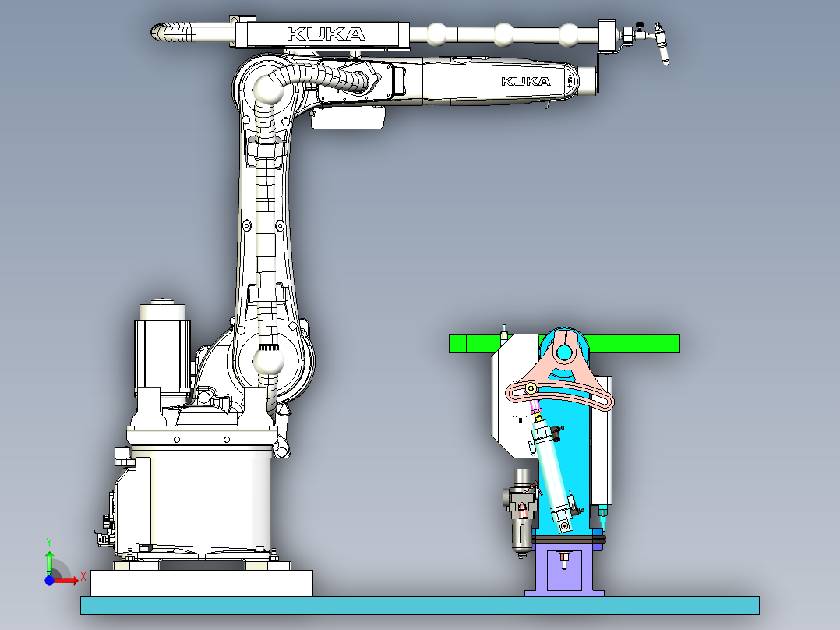This screenshot has height=630, width=840.
Task: Click the red X axis of the triad
Action: pyautogui.click(x=67, y=580)
